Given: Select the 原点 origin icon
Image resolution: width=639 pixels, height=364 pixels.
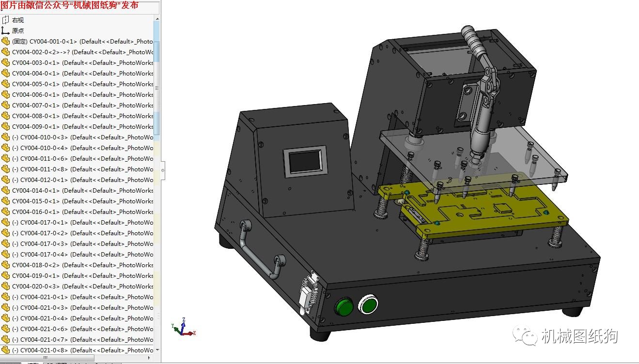Looking at the screenshot, I should pos(5,30).
